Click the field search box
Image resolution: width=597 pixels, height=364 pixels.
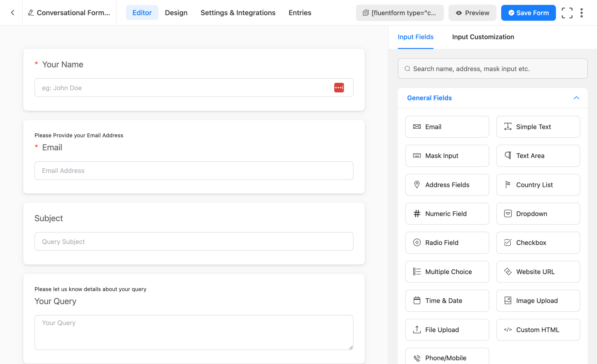pyautogui.click(x=492, y=68)
